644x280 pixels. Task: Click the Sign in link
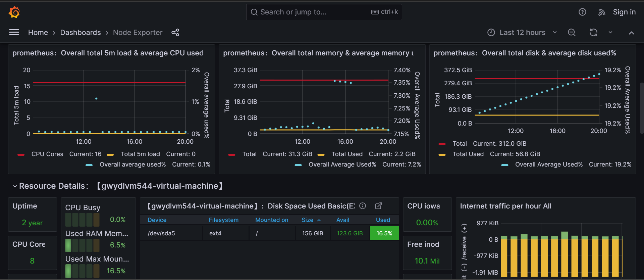pyautogui.click(x=624, y=12)
